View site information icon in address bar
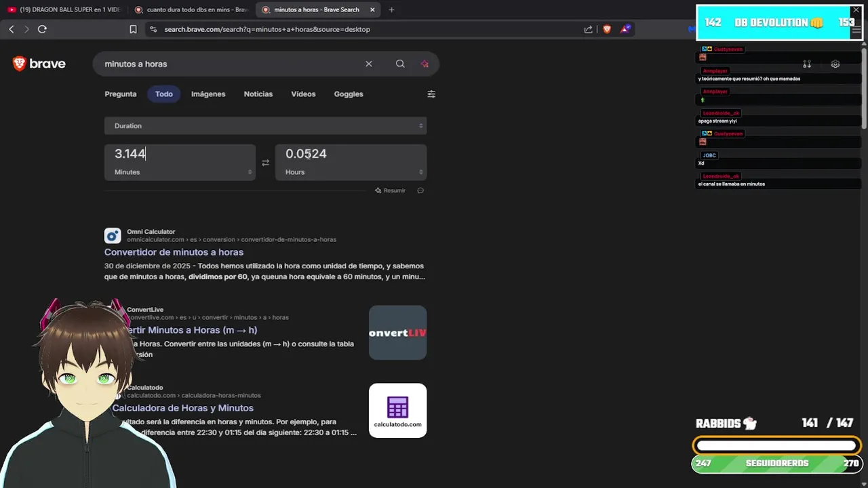 (153, 29)
